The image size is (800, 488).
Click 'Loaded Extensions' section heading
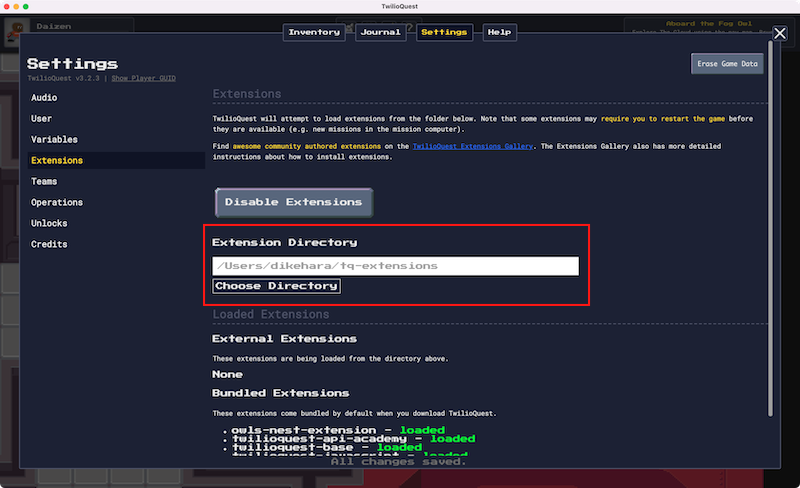pos(271,314)
